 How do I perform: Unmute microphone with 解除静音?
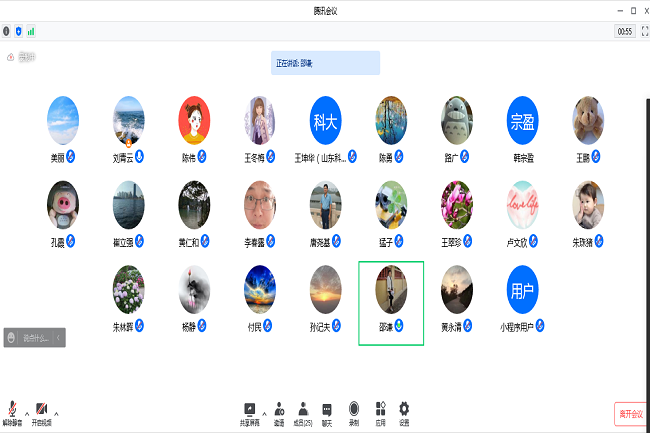[x=13, y=412]
